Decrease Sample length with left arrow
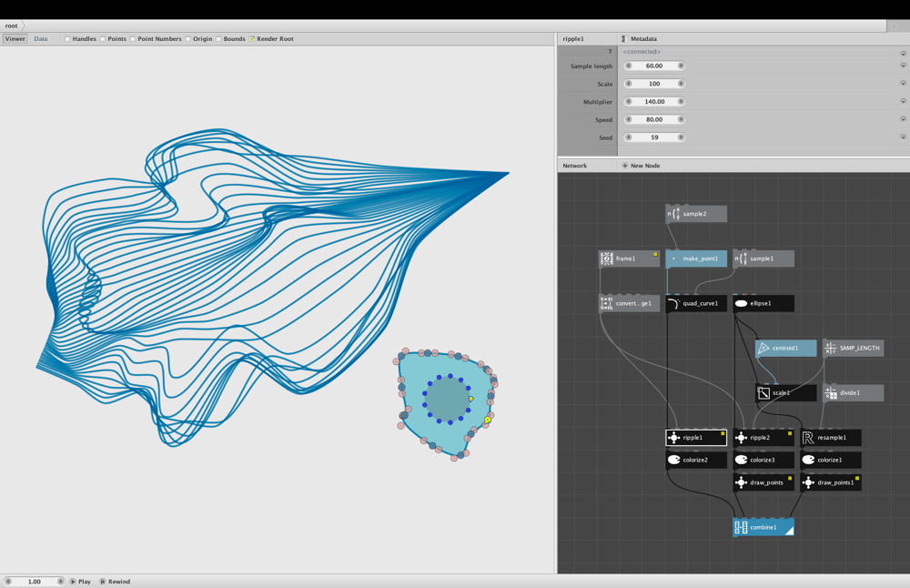The height and width of the screenshot is (588, 910). click(628, 66)
